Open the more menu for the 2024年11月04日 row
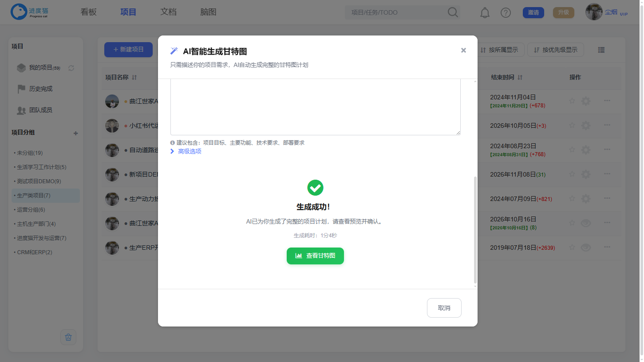 (607, 101)
